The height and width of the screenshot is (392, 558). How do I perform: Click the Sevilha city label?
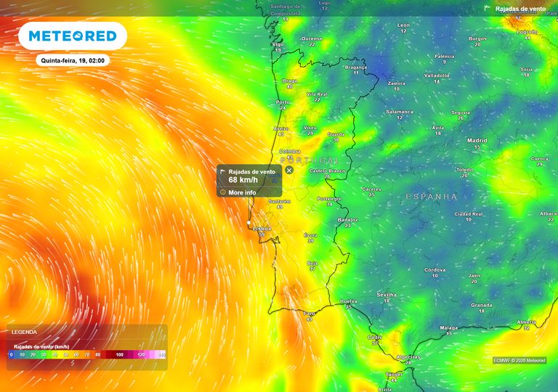pyautogui.click(x=387, y=294)
